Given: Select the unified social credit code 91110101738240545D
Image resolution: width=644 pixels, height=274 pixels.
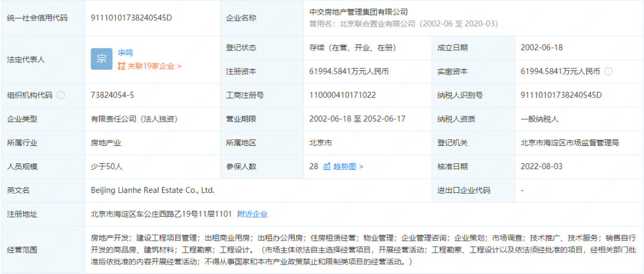Looking at the screenshot, I should pos(131,18).
